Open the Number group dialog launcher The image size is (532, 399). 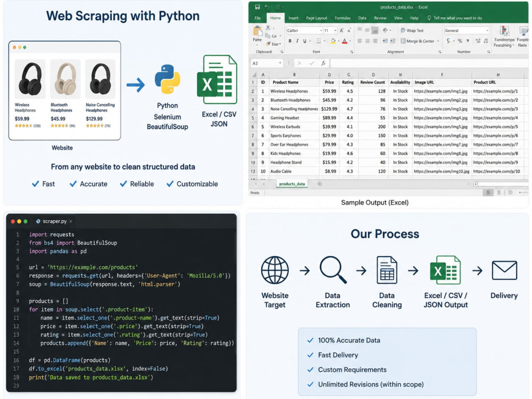click(488, 52)
